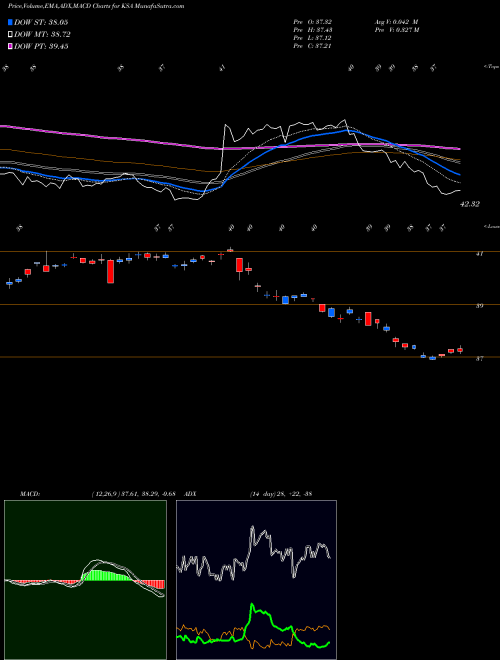Open the ADX indicator chart panel
This screenshot has height=660, width=500.
[x=256, y=580]
